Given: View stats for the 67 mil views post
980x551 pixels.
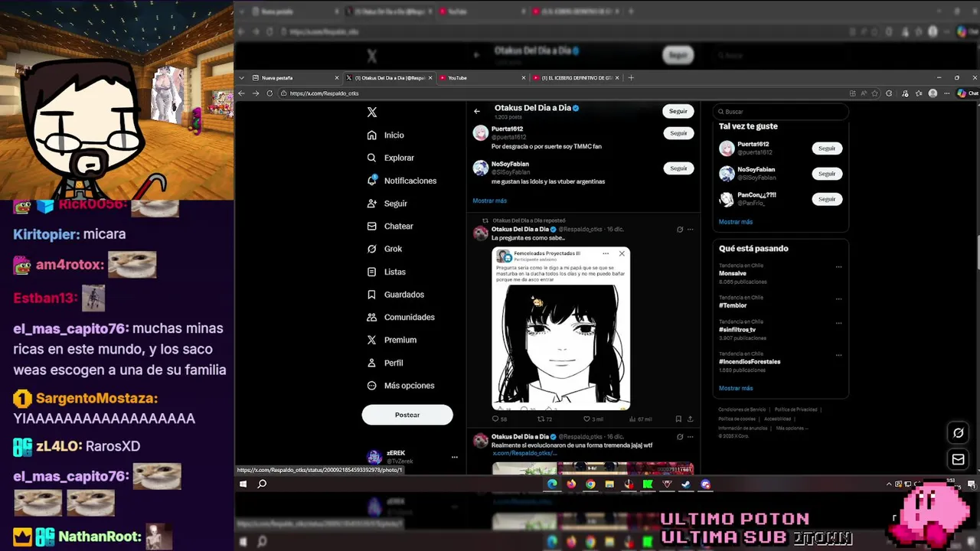Looking at the screenshot, I should click(640, 419).
